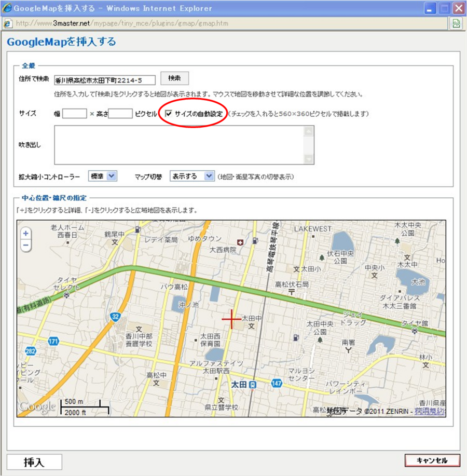
Task: Click the 太田西保育園 label on map
Action: click(x=210, y=340)
